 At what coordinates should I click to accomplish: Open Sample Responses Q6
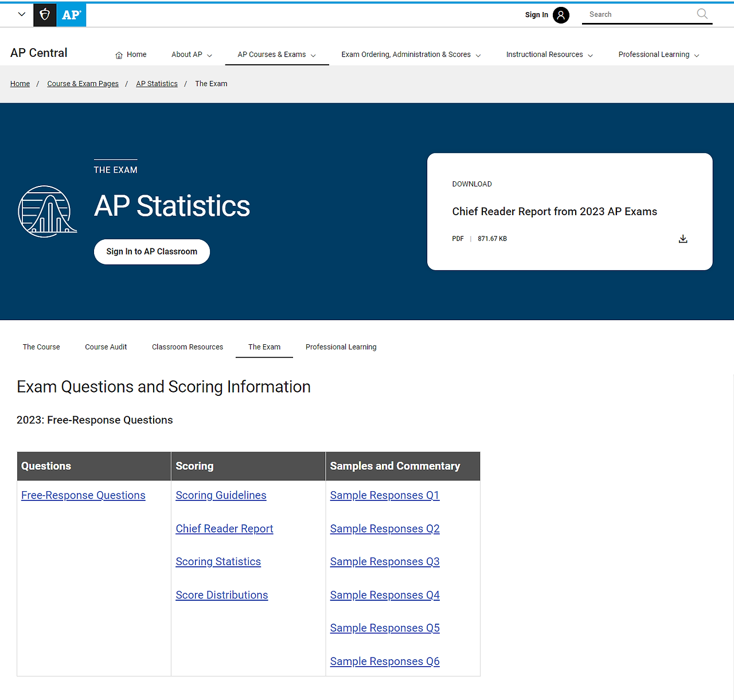point(385,662)
